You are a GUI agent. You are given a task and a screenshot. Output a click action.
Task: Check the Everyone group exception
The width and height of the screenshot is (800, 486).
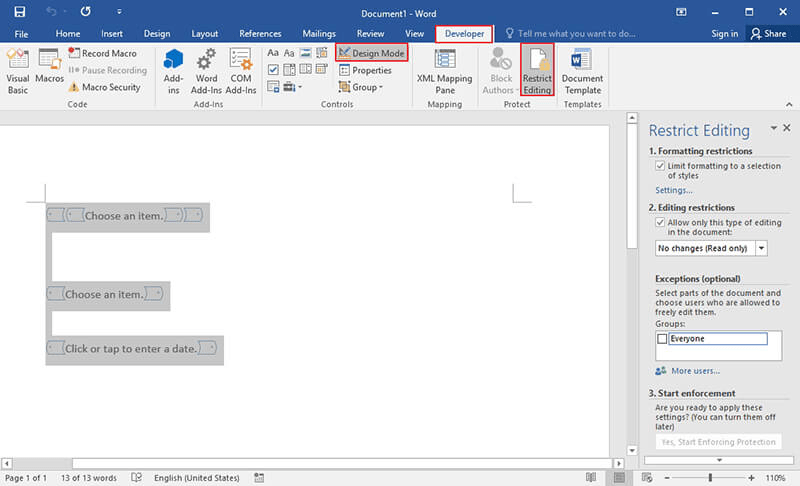coord(662,339)
